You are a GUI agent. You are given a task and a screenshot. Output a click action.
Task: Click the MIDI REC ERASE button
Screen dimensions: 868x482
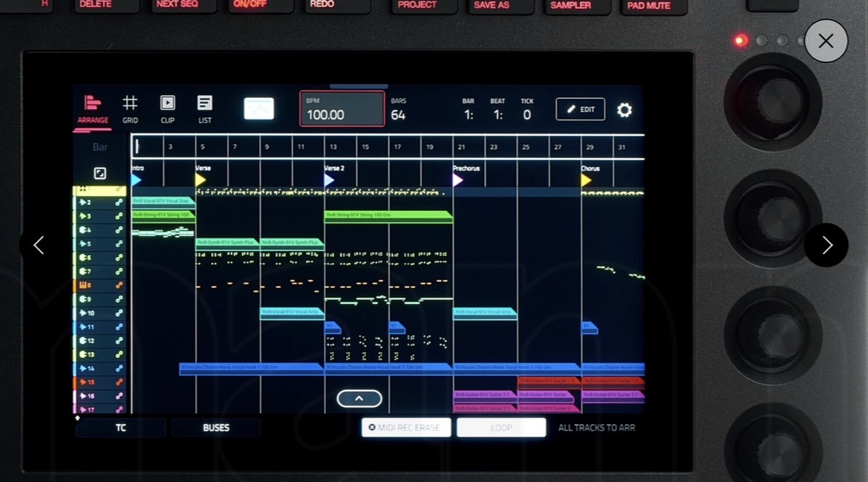pos(406,427)
